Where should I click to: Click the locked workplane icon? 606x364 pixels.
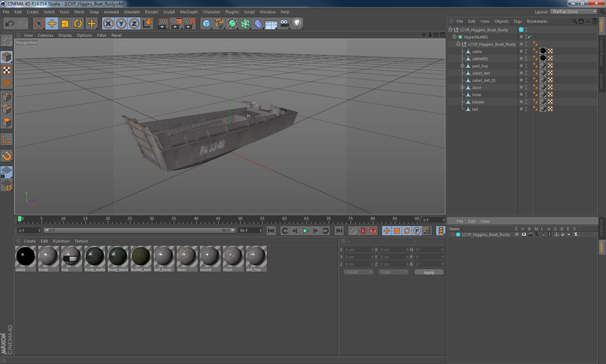coord(6,172)
